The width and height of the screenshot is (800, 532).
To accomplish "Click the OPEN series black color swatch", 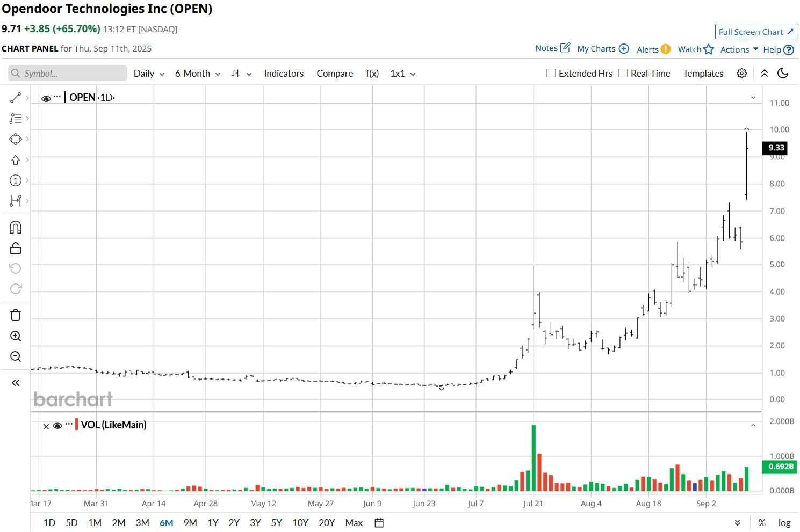I will click(x=65, y=97).
